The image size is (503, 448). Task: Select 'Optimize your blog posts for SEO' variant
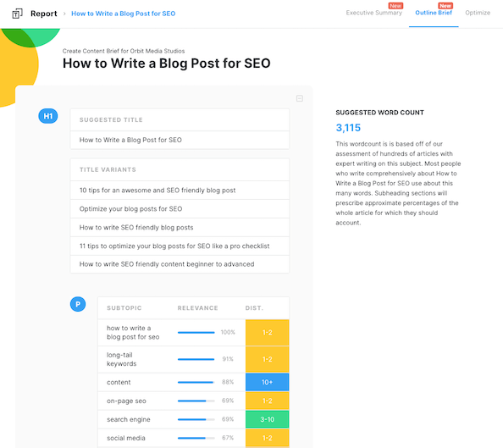pos(180,209)
